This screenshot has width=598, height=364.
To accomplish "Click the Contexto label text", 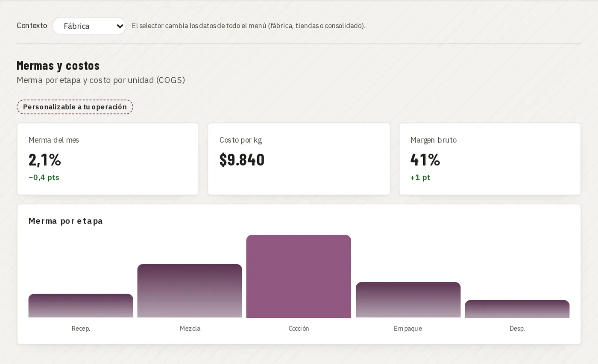I will click(x=32, y=26).
